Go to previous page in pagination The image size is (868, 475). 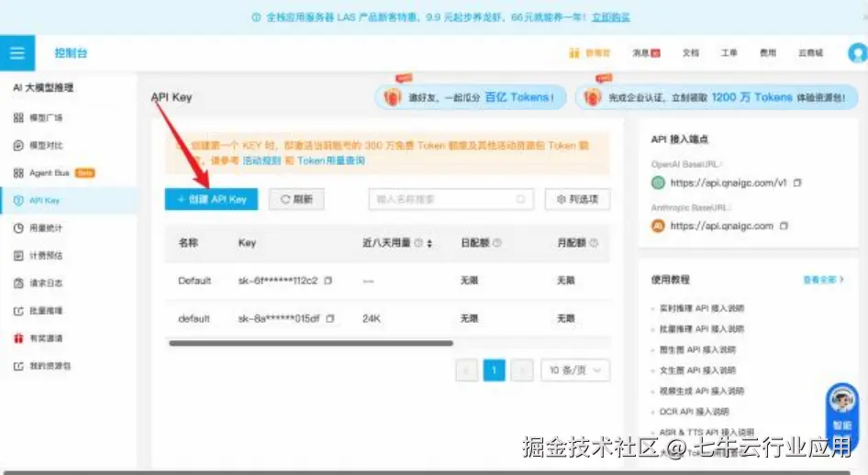click(x=467, y=370)
